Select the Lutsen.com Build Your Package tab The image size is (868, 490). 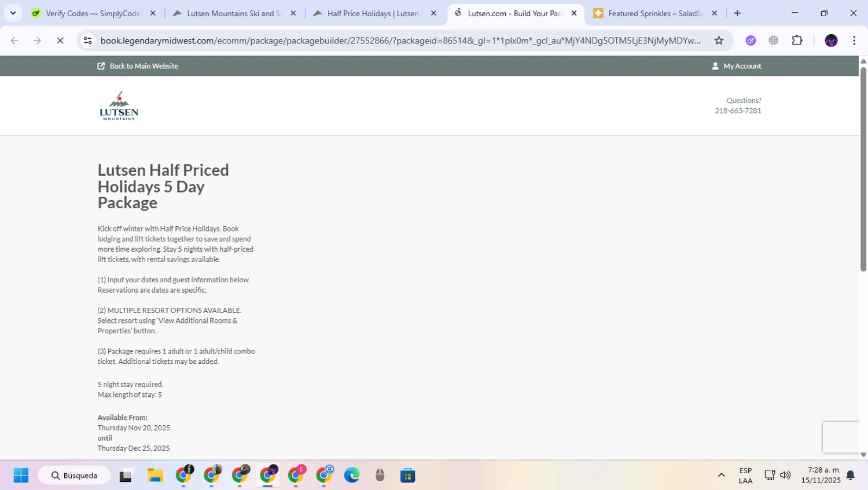click(515, 13)
